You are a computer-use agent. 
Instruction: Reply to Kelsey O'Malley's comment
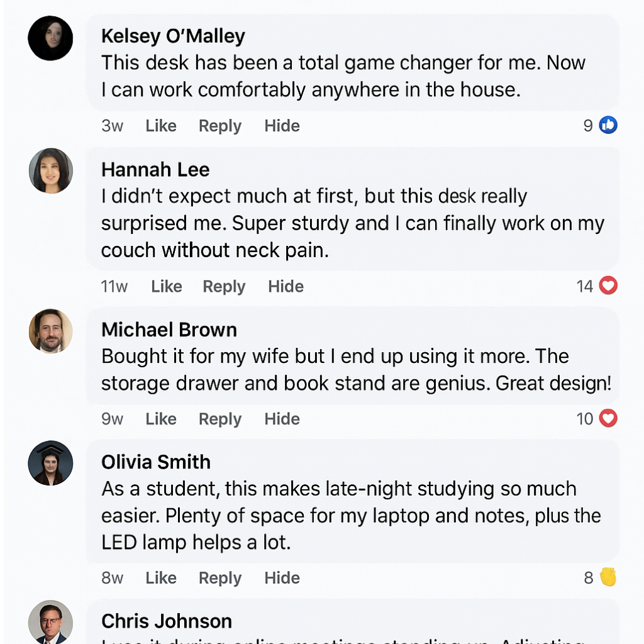pyautogui.click(x=220, y=126)
